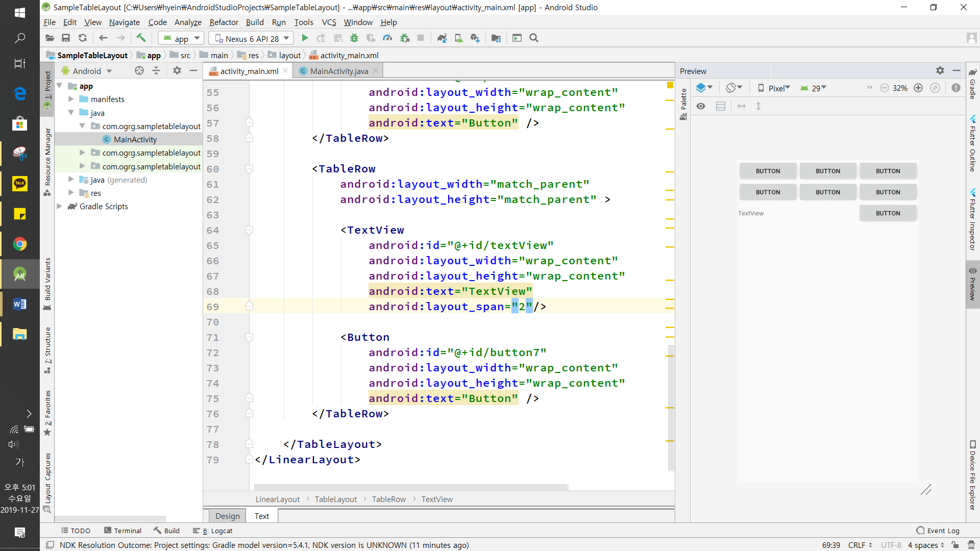Click the Make Project hammer icon
Screen dimensions: 980x551
pyautogui.click(x=141, y=38)
